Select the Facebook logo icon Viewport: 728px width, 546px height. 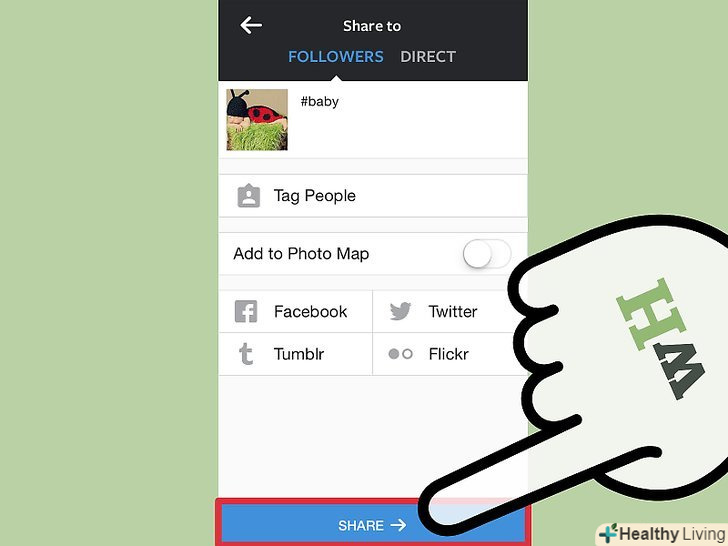246,311
